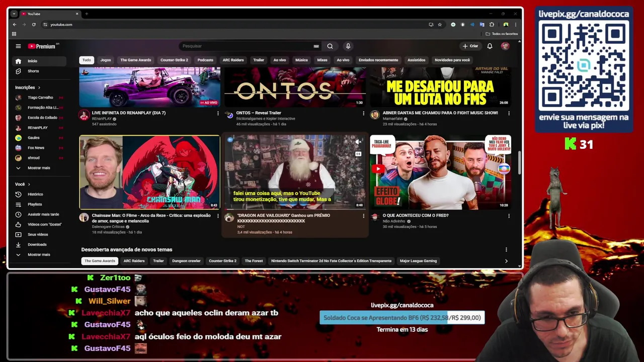Open the on-screen keyboard in the search box
Viewport: 644px width, 362px height.
tap(316, 46)
